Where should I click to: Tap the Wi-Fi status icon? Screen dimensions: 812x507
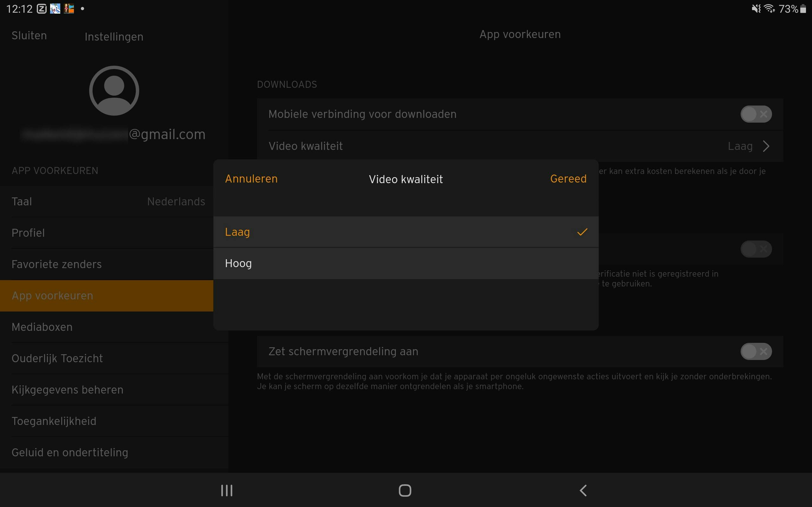tap(769, 9)
